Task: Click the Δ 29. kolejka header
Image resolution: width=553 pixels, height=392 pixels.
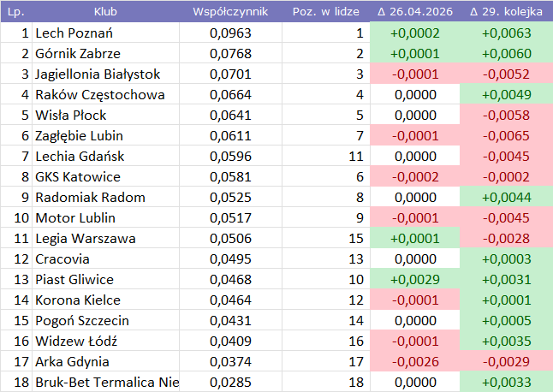Action: pos(506,13)
